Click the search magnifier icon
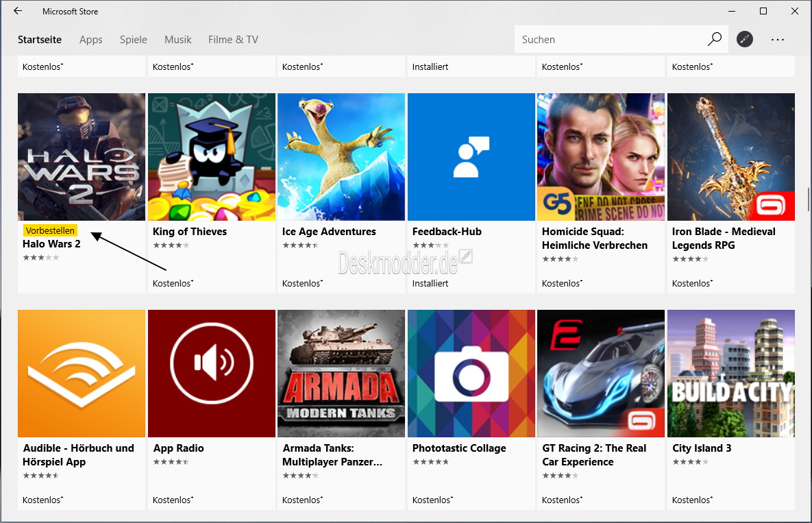 point(715,39)
